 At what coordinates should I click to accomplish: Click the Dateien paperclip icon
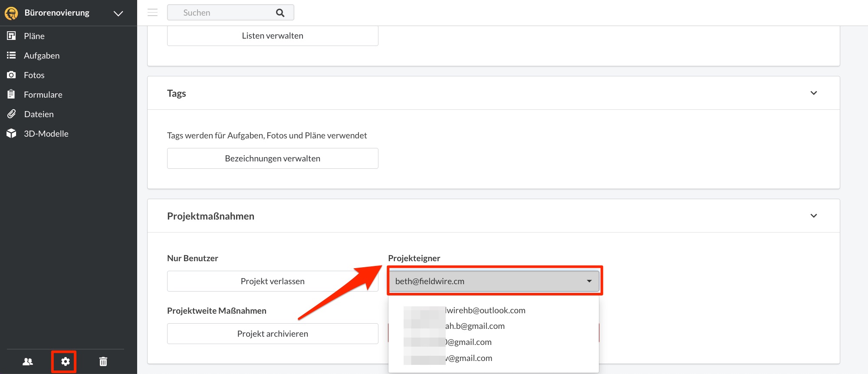coord(11,114)
